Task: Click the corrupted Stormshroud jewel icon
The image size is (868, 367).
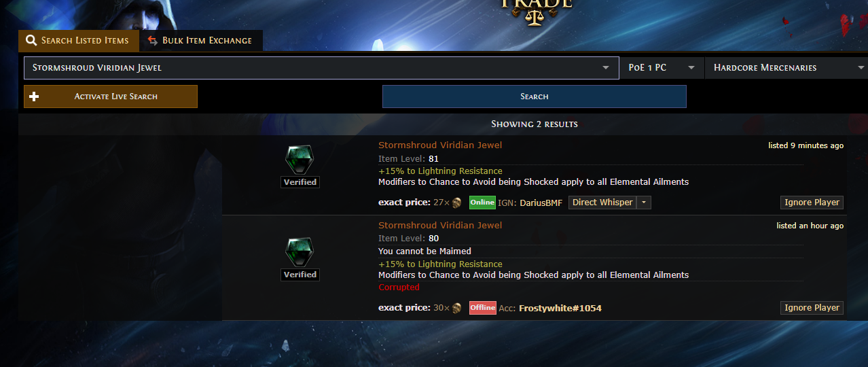Action: [300, 253]
